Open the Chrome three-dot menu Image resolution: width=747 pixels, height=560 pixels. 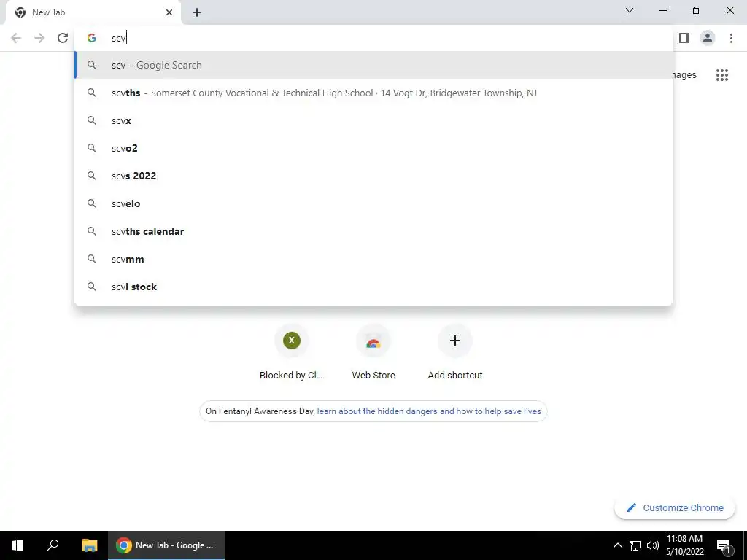pyautogui.click(x=731, y=38)
